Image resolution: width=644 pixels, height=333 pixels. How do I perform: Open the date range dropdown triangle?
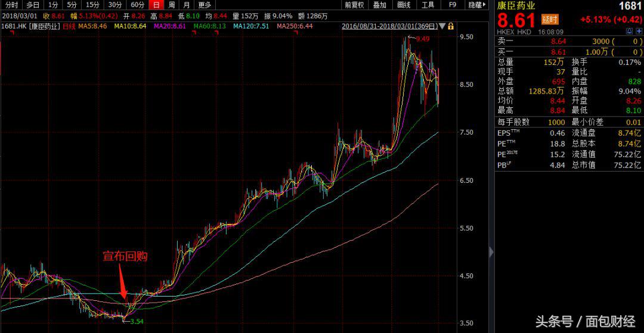[442, 26]
